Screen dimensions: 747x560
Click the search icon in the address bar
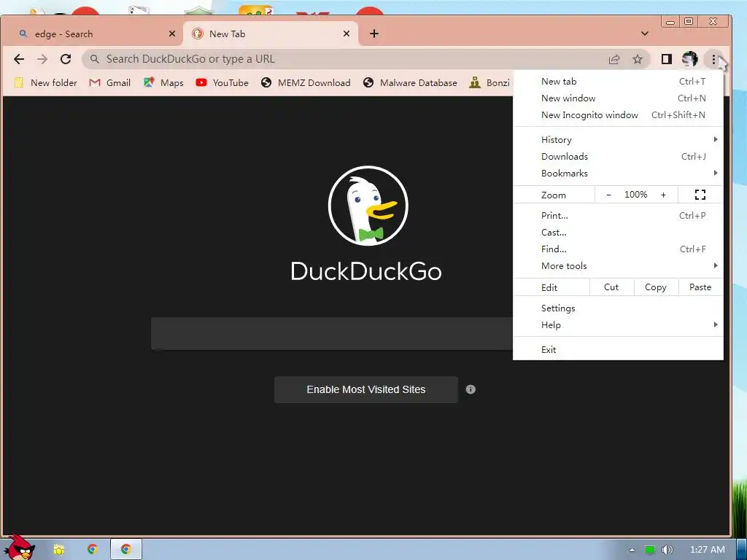pos(95,59)
